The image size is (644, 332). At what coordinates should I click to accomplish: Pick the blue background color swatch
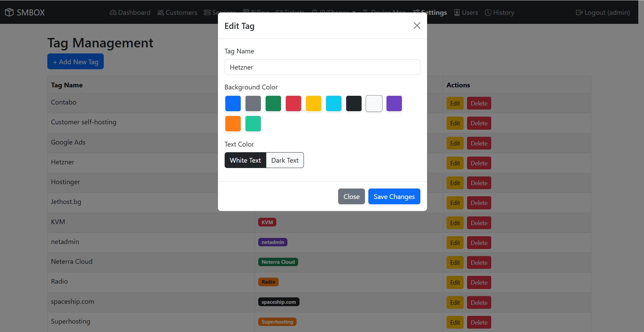[x=233, y=103]
